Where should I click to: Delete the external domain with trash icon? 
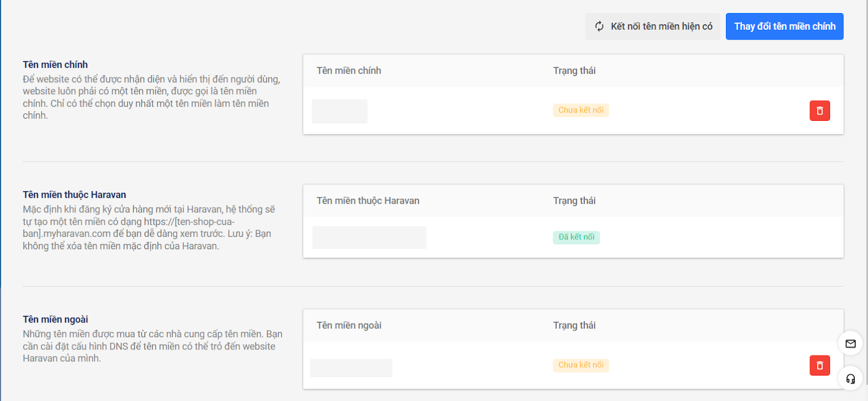coord(820,365)
